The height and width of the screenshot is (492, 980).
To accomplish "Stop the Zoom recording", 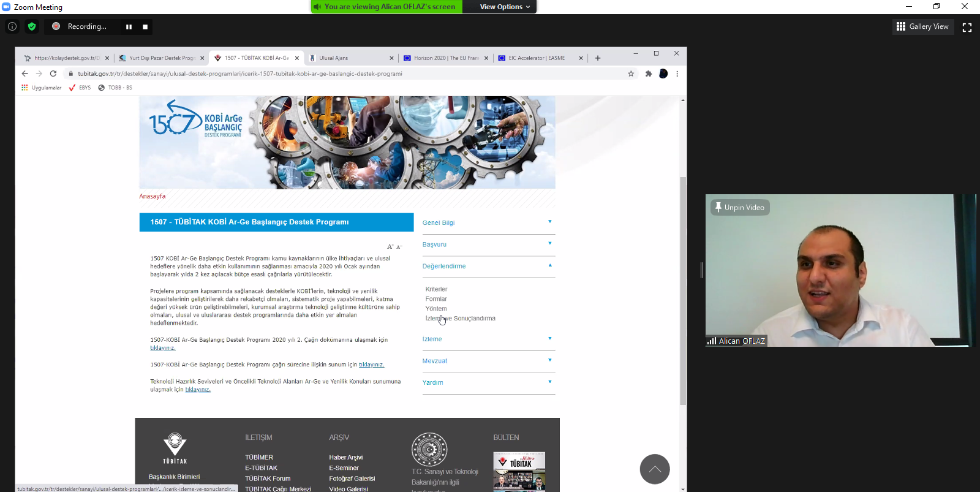I will (x=145, y=27).
